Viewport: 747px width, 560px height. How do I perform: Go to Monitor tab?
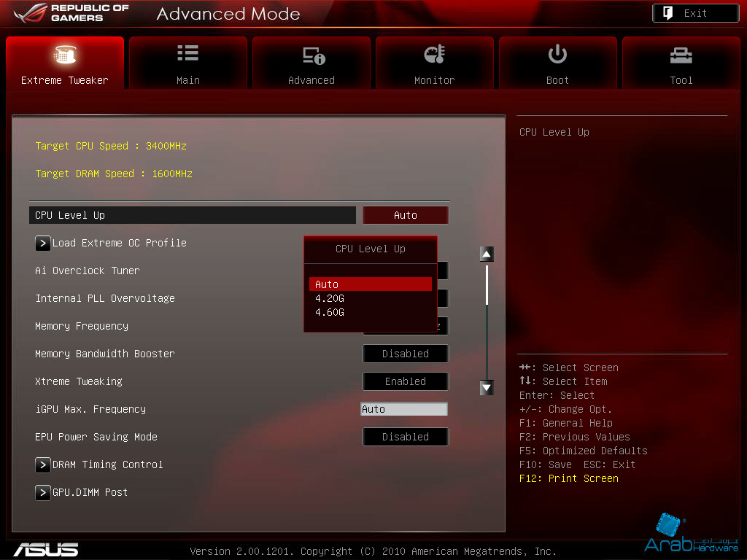pyautogui.click(x=435, y=63)
